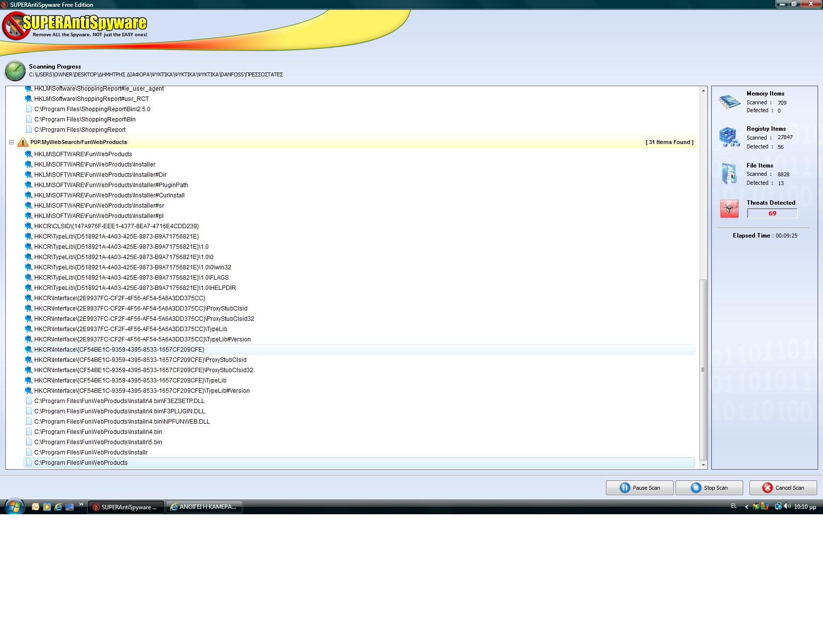The width and height of the screenshot is (823, 644).
Task: Click the Elapsed Time value
Action: point(786,236)
